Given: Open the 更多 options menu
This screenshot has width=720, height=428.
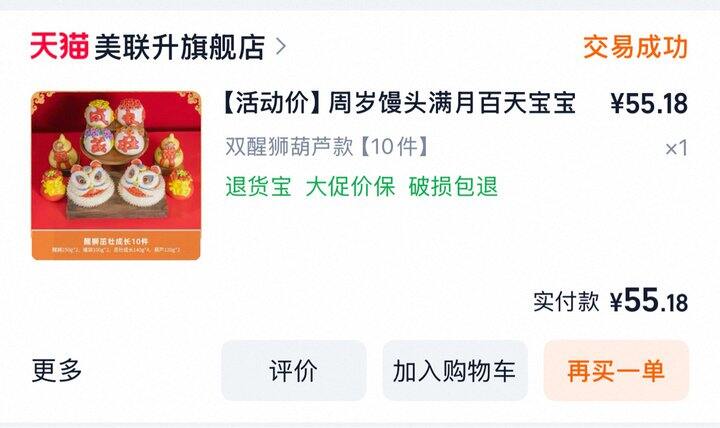Looking at the screenshot, I should pos(57,371).
